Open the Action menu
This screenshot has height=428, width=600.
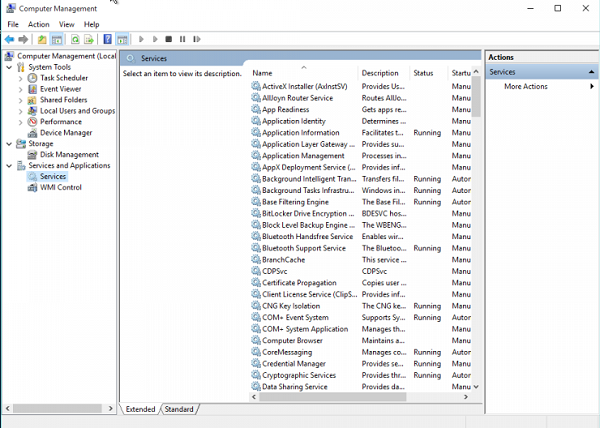(x=38, y=24)
